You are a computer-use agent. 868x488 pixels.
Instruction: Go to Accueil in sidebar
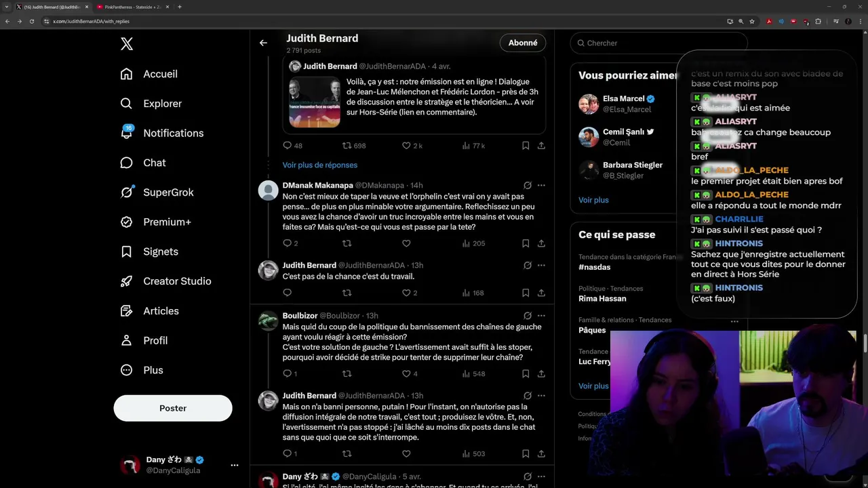[x=149, y=74]
